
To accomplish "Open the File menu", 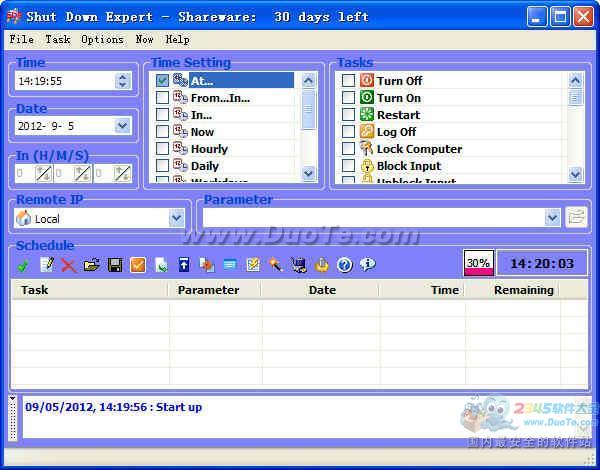I will click(x=21, y=39).
